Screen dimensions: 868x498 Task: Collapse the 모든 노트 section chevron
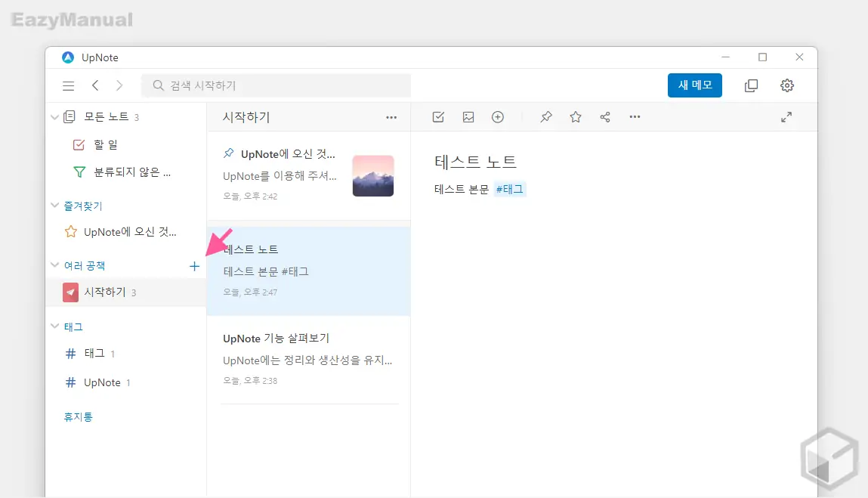tap(54, 117)
